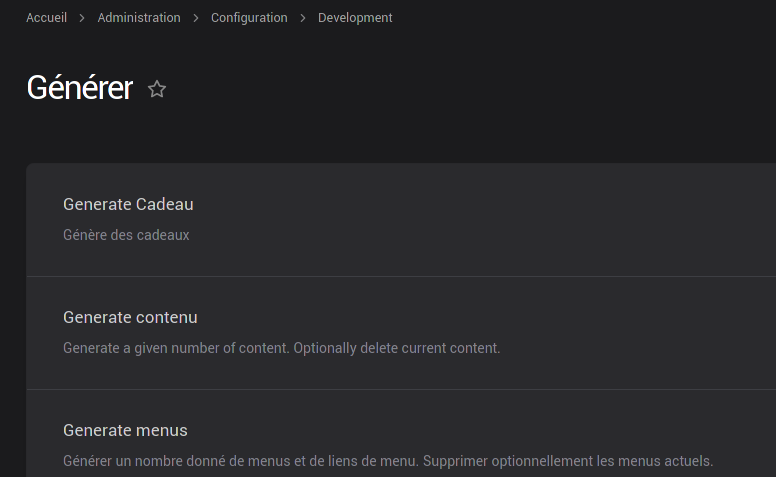Click the 'Génère des cadeaux' description
The image size is (776, 477).
(x=126, y=235)
